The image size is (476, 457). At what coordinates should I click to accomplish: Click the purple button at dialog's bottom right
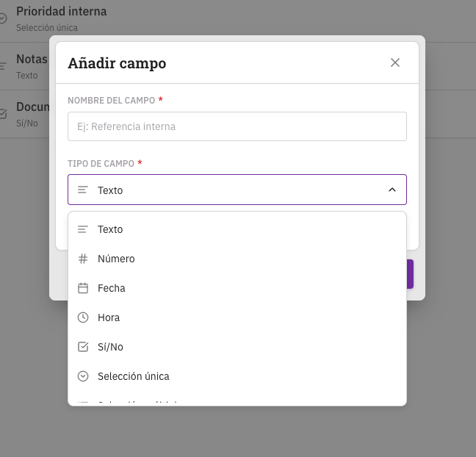(x=410, y=273)
